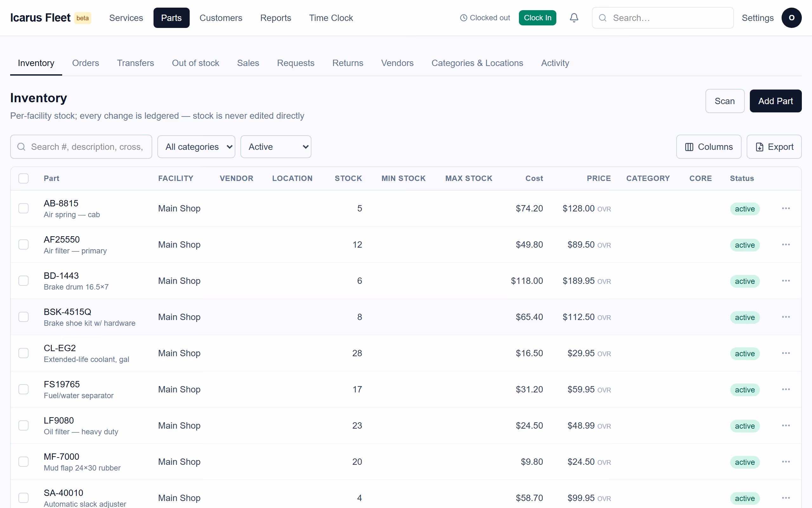Focus the parts search input

(x=81, y=147)
